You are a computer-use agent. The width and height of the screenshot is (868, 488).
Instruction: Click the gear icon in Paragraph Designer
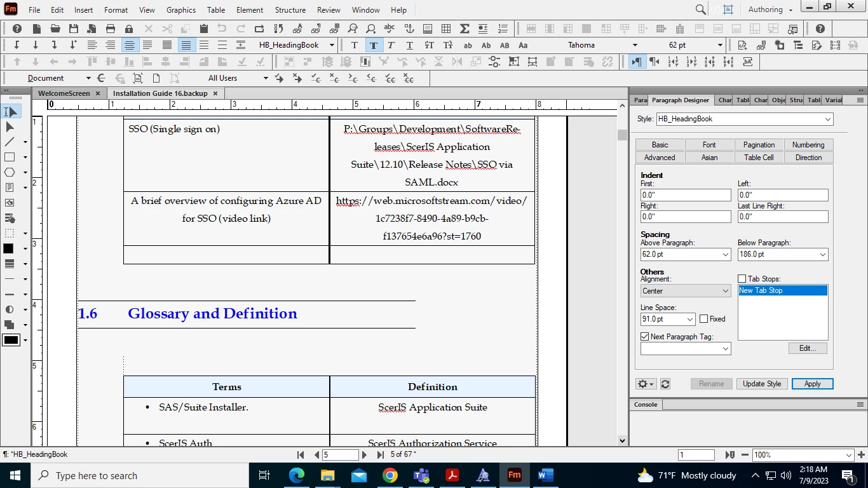click(x=646, y=384)
